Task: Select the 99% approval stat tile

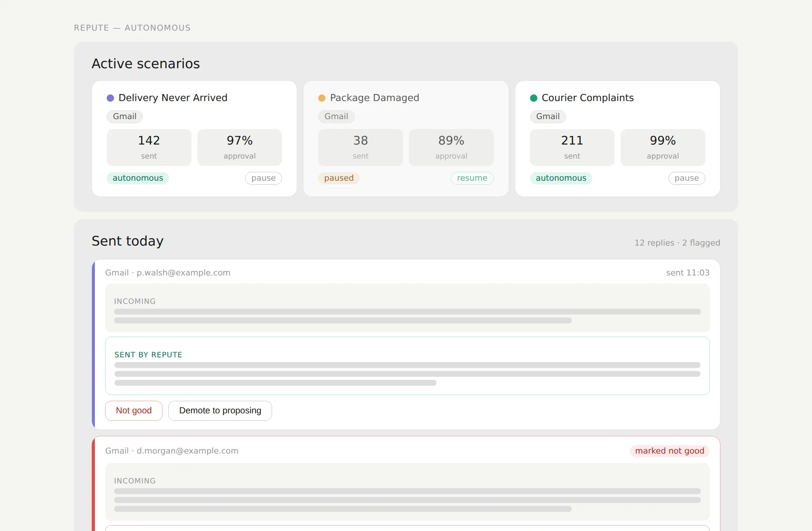Action: (x=663, y=147)
